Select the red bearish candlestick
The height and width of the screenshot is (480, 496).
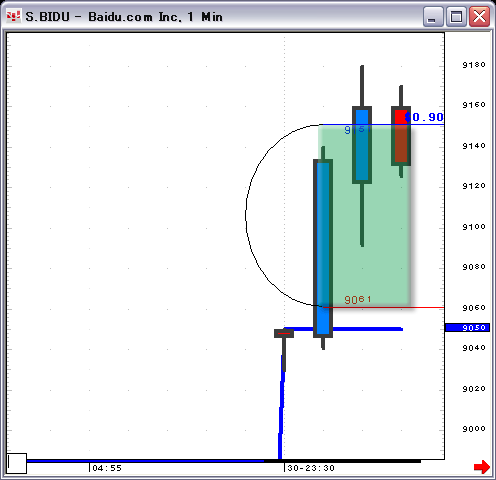click(401, 136)
